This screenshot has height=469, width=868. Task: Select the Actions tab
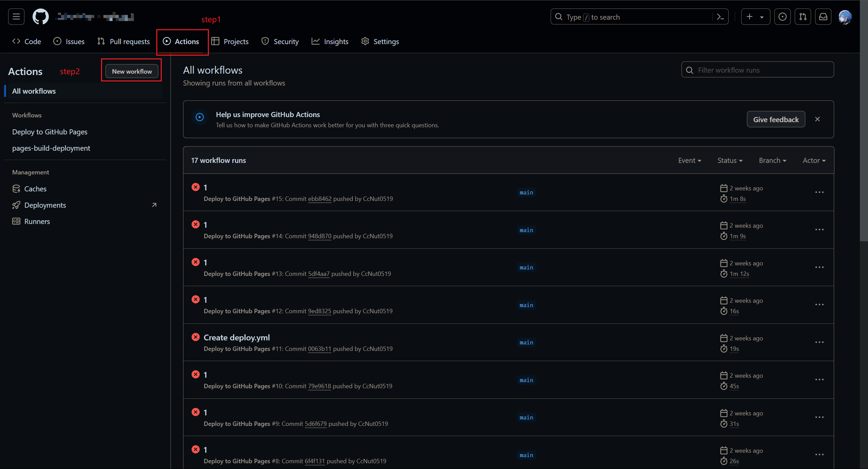click(181, 41)
